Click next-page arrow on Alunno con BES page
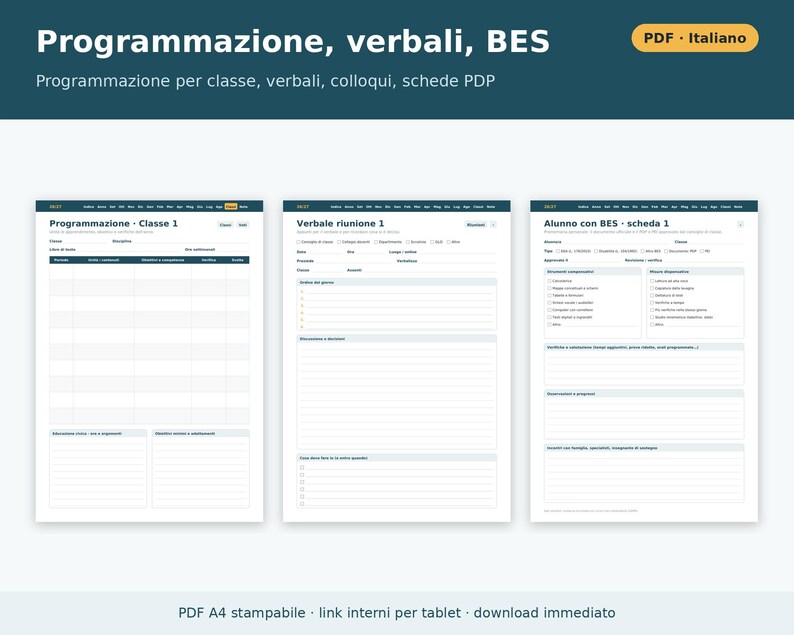This screenshot has height=635, width=794. (740, 224)
